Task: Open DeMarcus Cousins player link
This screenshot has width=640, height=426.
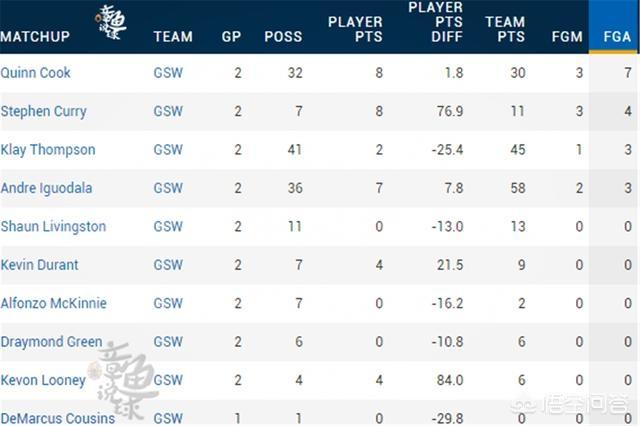Action: point(58,418)
